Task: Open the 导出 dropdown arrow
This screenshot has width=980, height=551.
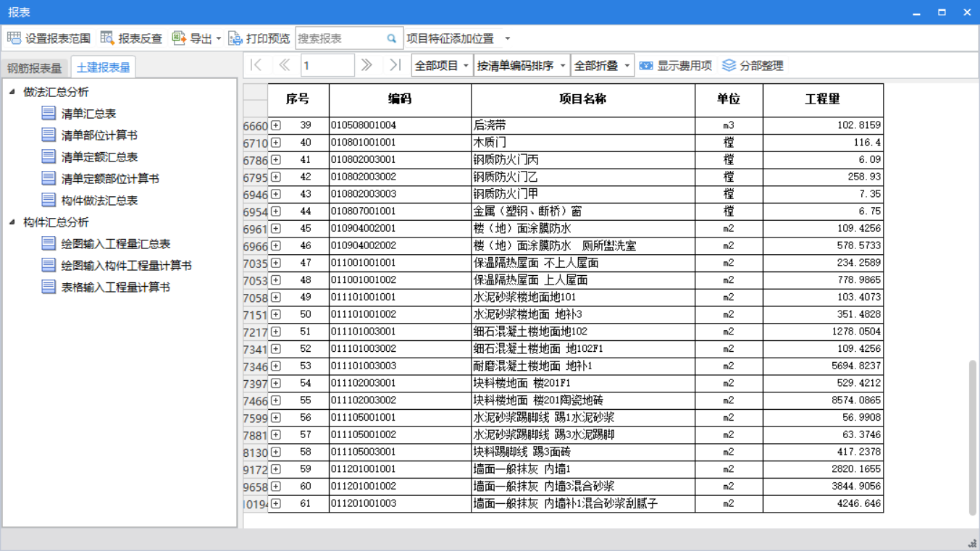Action: [x=219, y=38]
